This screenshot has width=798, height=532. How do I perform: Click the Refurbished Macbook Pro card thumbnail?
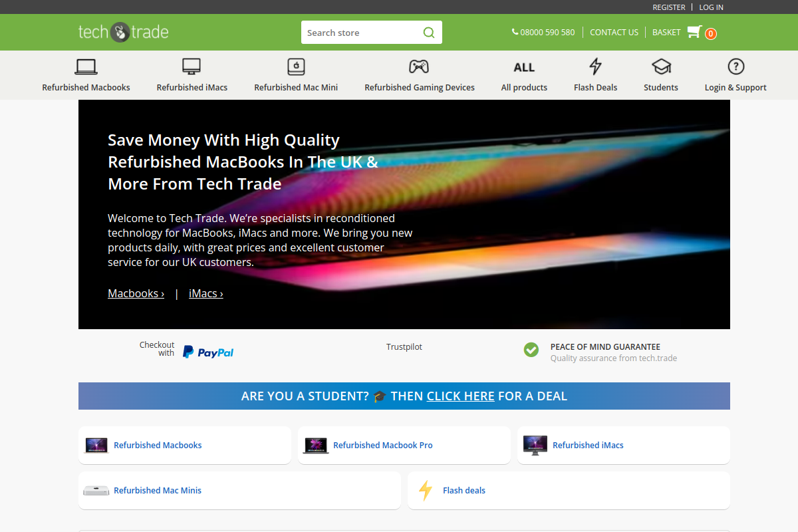(x=316, y=446)
